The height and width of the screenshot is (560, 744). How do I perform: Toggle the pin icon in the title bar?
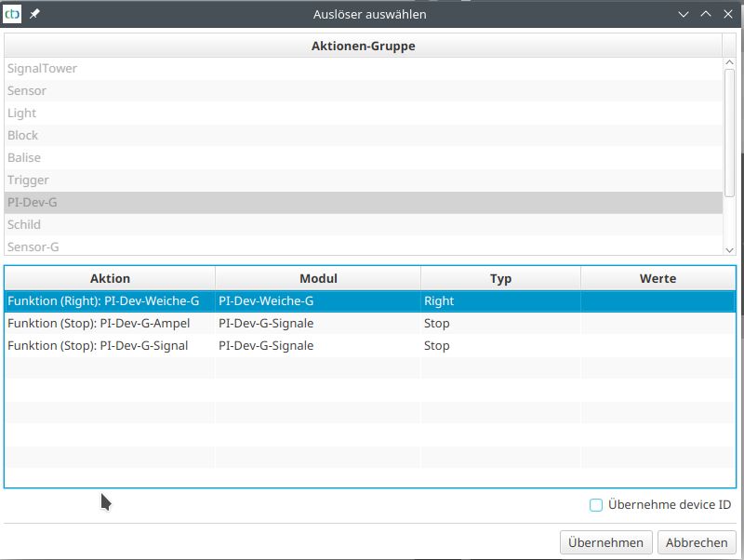[33, 13]
